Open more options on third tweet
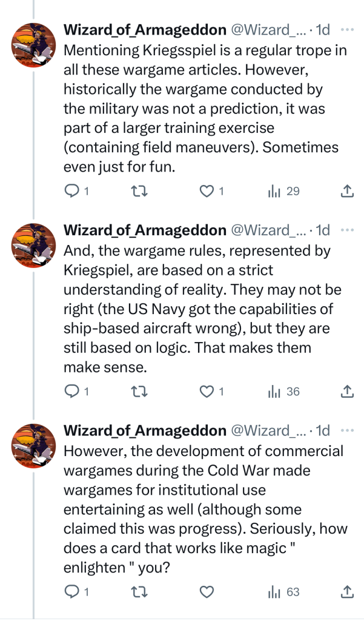364x621 pixels. coord(347,430)
